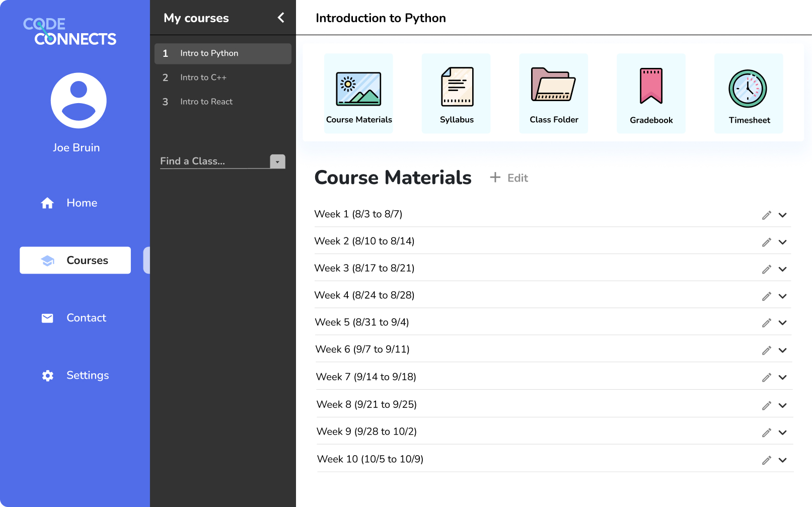Select Intro to Python course
This screenshot has width=812, height=507.
click(223, 53)
